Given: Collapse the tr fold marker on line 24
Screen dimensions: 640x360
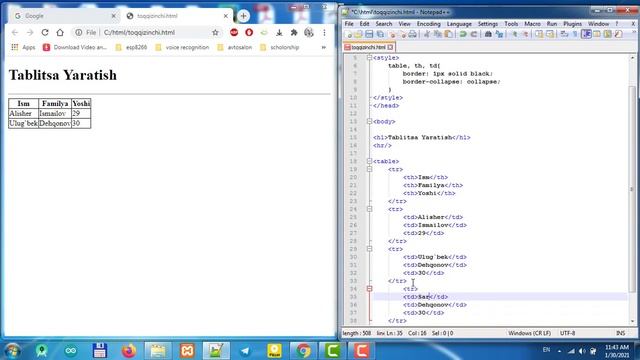Looking at the screenshot, I should coord(369,209).
